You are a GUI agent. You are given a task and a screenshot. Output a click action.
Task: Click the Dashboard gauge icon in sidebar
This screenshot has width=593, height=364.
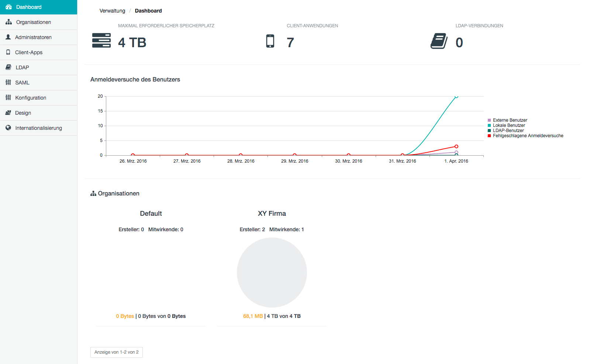[x=8, y=7]
